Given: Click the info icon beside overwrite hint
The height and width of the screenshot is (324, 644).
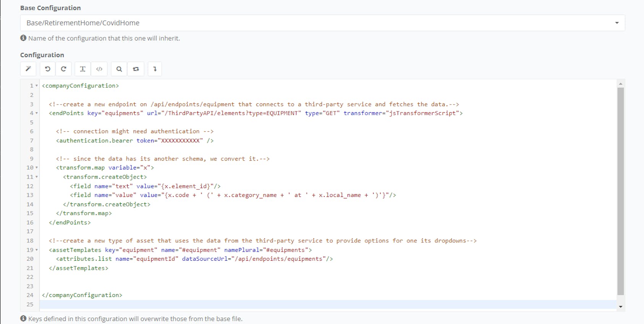Looking at the screenshot, I should [23, 318].
